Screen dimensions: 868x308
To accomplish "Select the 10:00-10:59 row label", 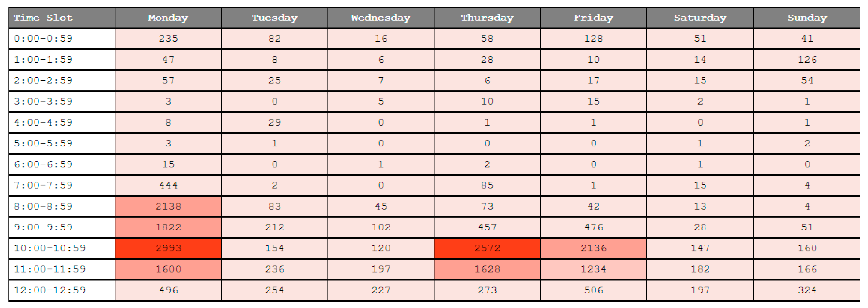I will coord(50,248).
